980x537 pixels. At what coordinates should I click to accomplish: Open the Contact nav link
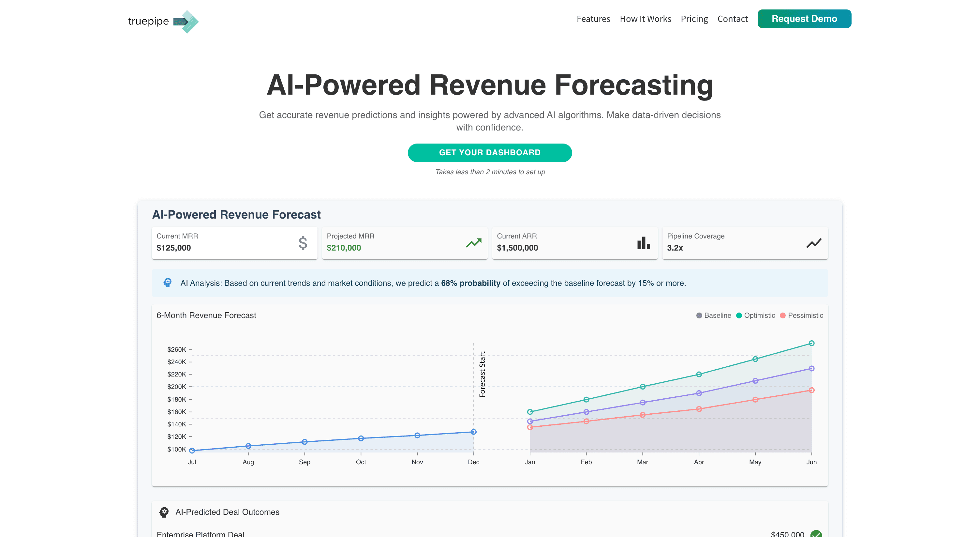point(732,19)
